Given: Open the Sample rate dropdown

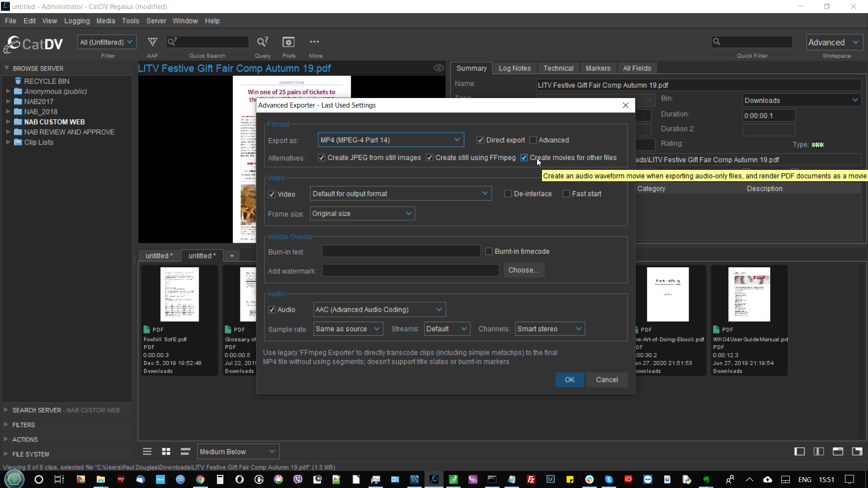Looking at the screenshot, I should [x=348, y=329].
